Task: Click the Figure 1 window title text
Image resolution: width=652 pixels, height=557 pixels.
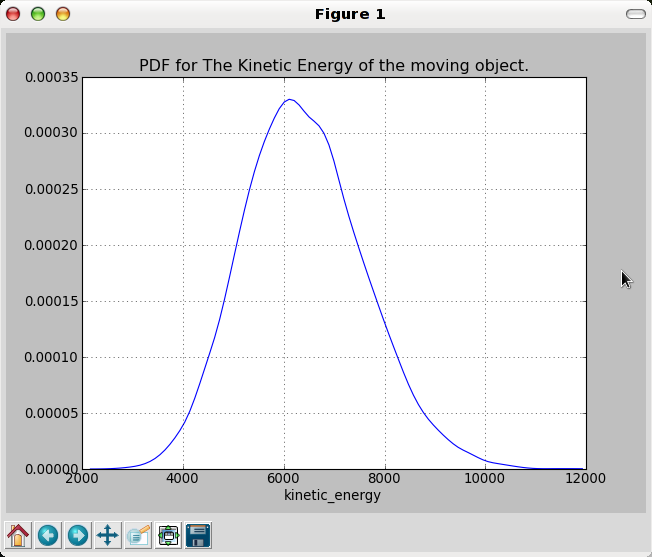Action: (350, 14)
